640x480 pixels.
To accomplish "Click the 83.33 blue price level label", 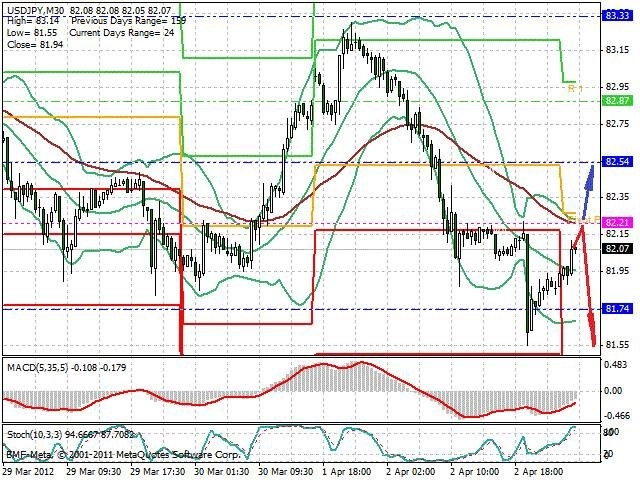I will tap(617, 16).
